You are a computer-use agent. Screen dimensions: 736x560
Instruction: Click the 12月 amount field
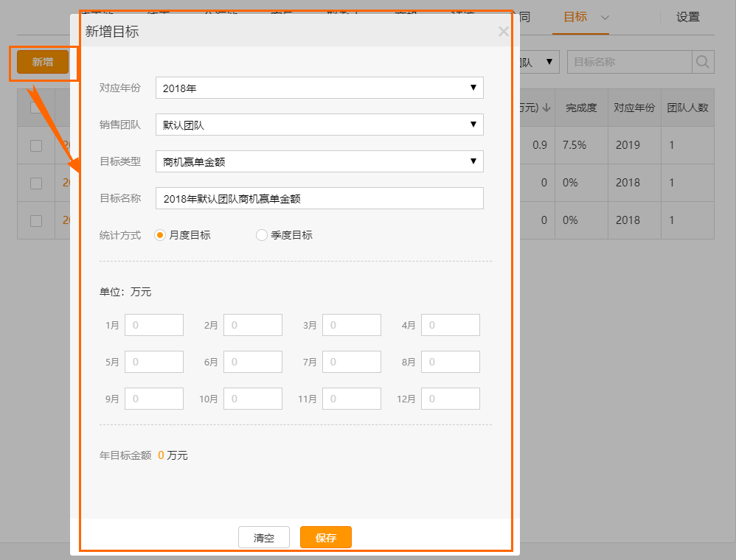tap(451, 399)
